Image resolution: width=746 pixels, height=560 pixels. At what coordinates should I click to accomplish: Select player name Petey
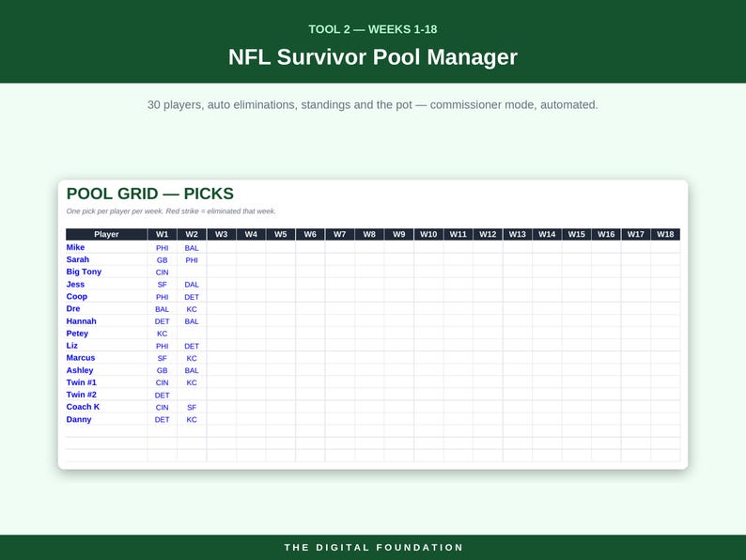tap(77, 334)
